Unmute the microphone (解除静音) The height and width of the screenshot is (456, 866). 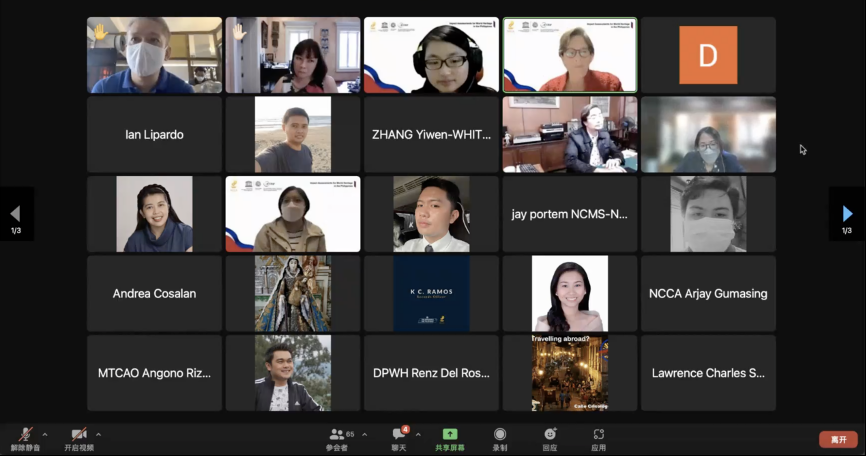click(x=24, y=437)
